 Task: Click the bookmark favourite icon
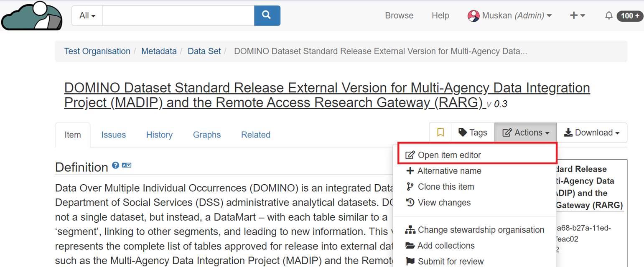pos(440,133)
